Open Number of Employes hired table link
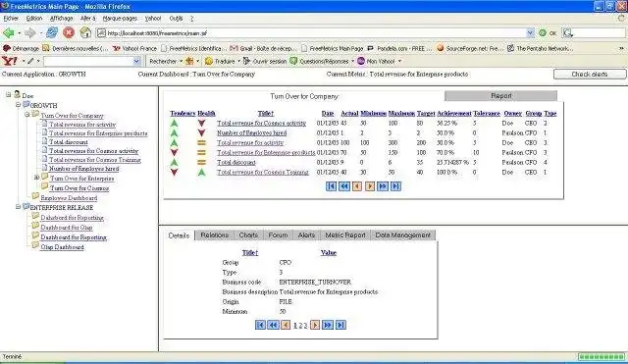Screen dimensions: 628x364 [x=252, y=132]
